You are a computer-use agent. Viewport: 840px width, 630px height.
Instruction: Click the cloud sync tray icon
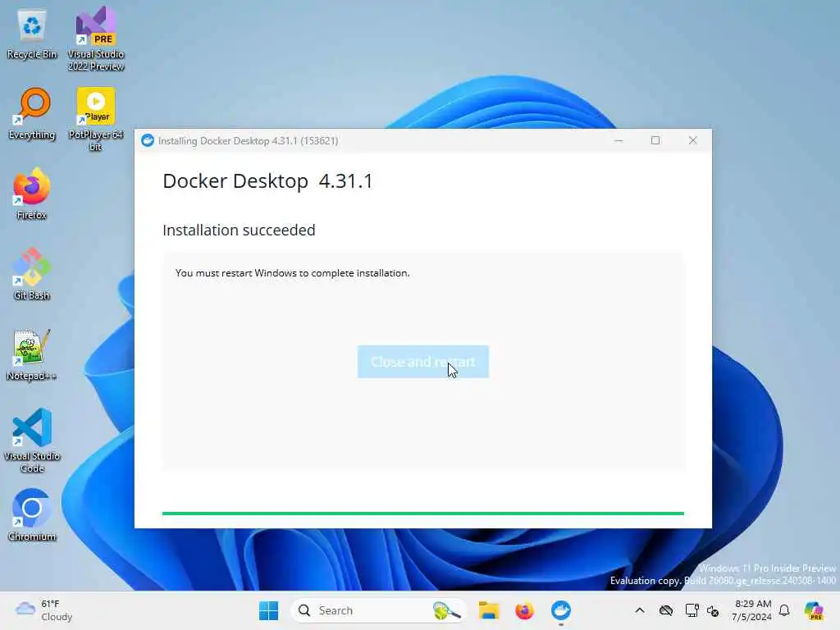pos(666,610)
